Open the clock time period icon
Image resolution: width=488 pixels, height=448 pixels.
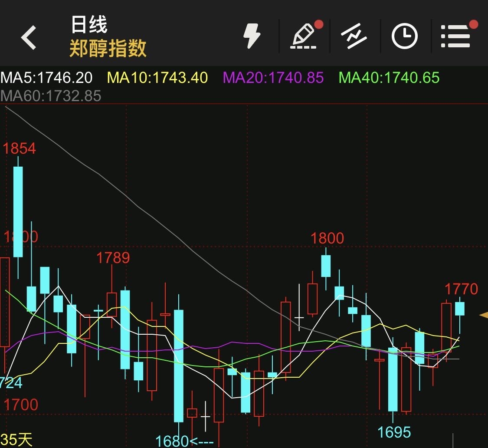[x=403, y=36]
